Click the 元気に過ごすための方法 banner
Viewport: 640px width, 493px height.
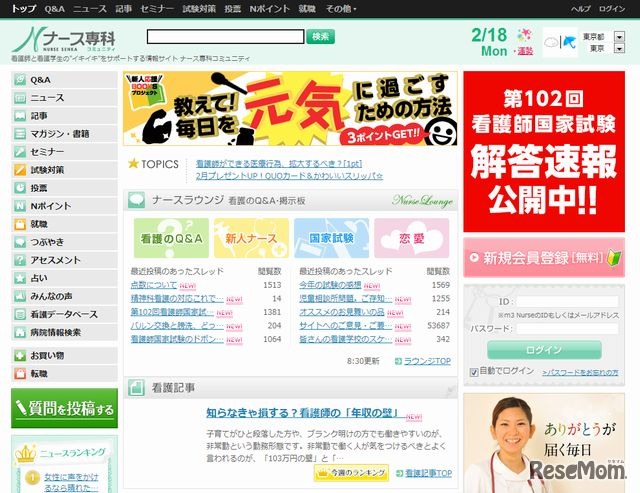pyautogui.click(x=290, y=109)
